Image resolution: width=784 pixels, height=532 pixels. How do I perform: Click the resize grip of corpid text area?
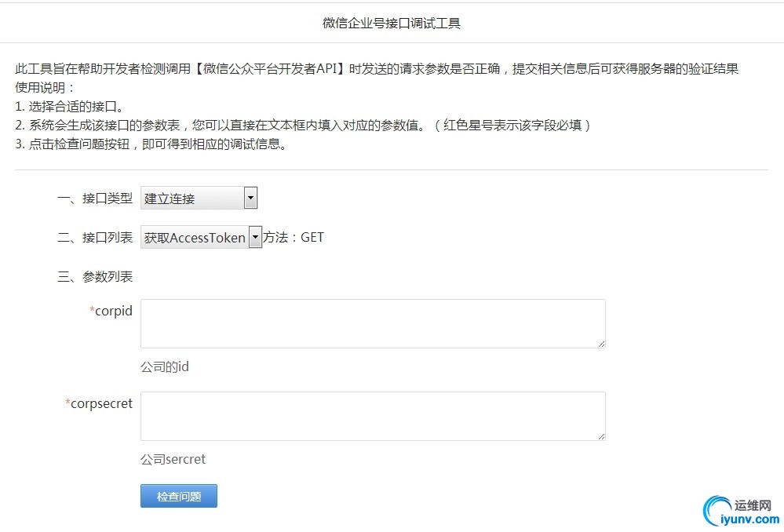pyautogui.click(x=601, y=344)
